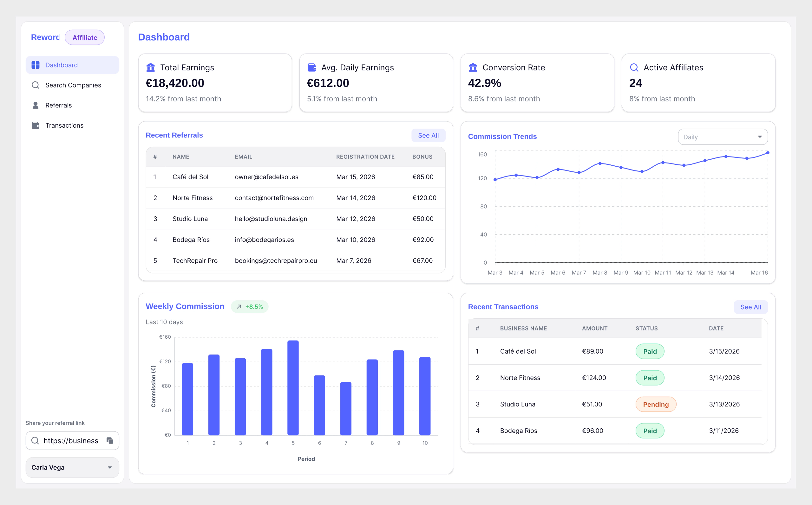This screenshot has height=505, width=812.
Task: Click the Active Affiliates search icon
Action: 634,67
